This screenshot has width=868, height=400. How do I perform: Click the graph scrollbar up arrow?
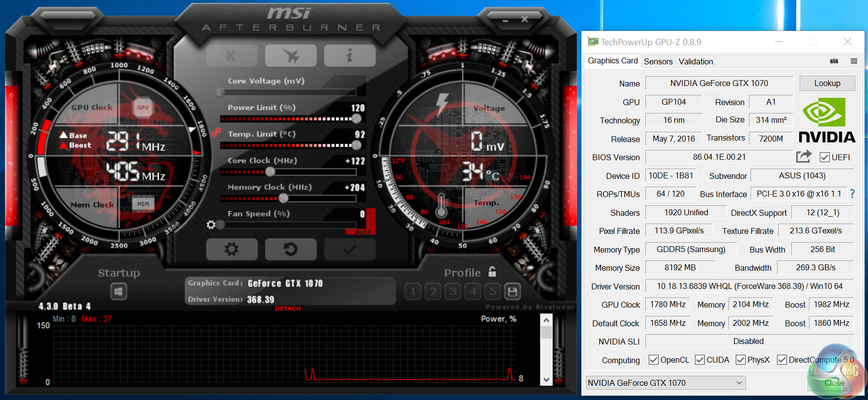546,320
